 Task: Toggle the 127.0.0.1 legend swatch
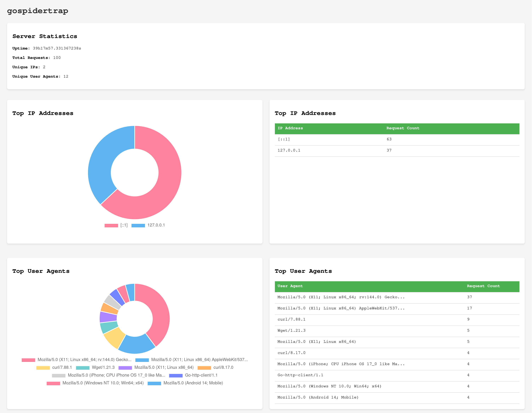pyautogui.click(x=138, y=225)
